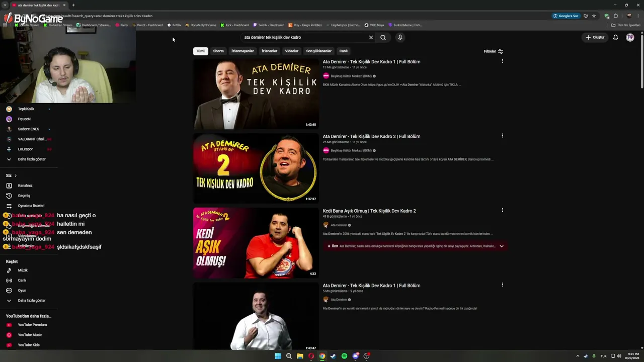Viewport: 644px width, 362px height.
Task: Open YouTube Kids in sidebar
Action: coord(29,345)
